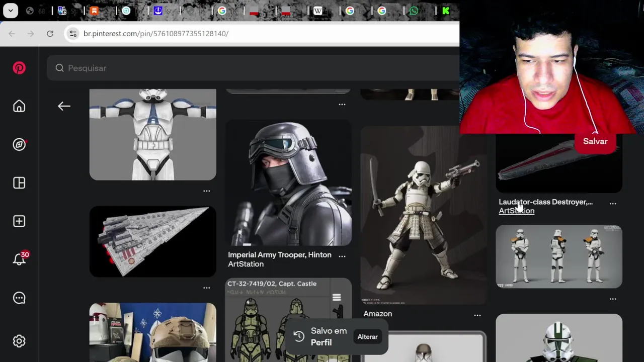Open the tan helmet photo pin
This screenshot has height=362, width=644.
click(153, 332)
